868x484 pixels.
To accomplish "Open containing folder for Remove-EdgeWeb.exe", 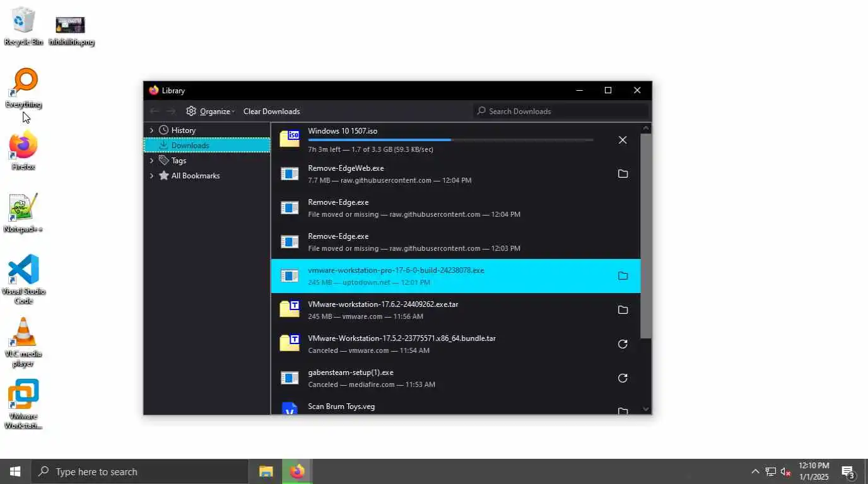I will (623, 174).
